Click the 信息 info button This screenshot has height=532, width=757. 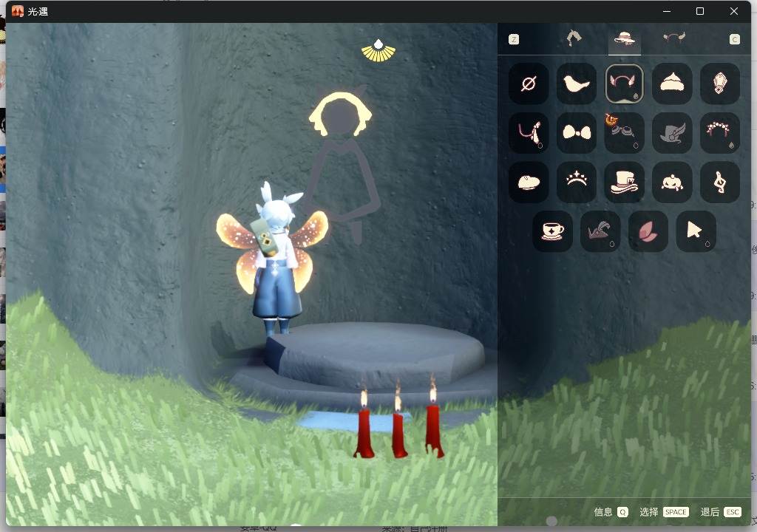tap(611, 512)
